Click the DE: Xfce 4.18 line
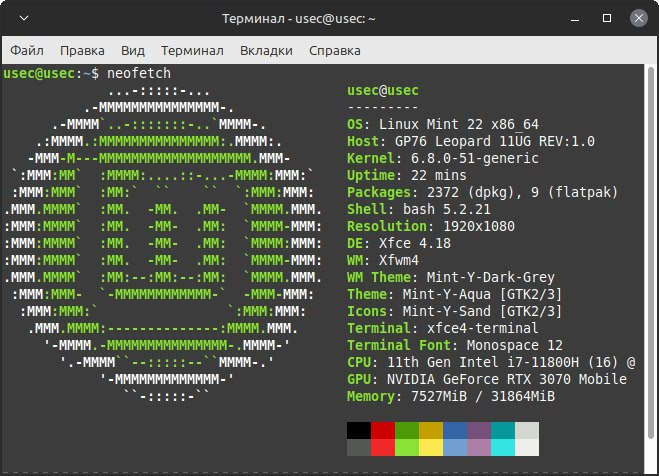The height and width of the screenshot is (476, 659). coord(399,243)
